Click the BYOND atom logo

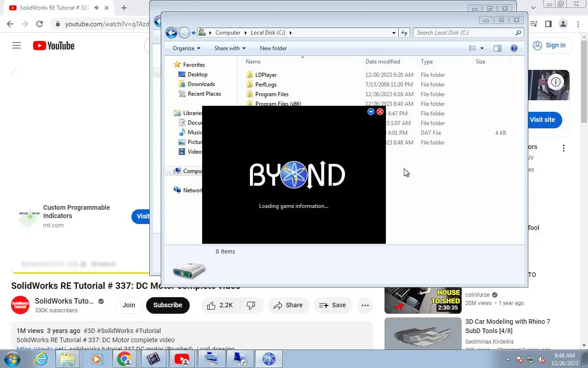pos(294,175)
